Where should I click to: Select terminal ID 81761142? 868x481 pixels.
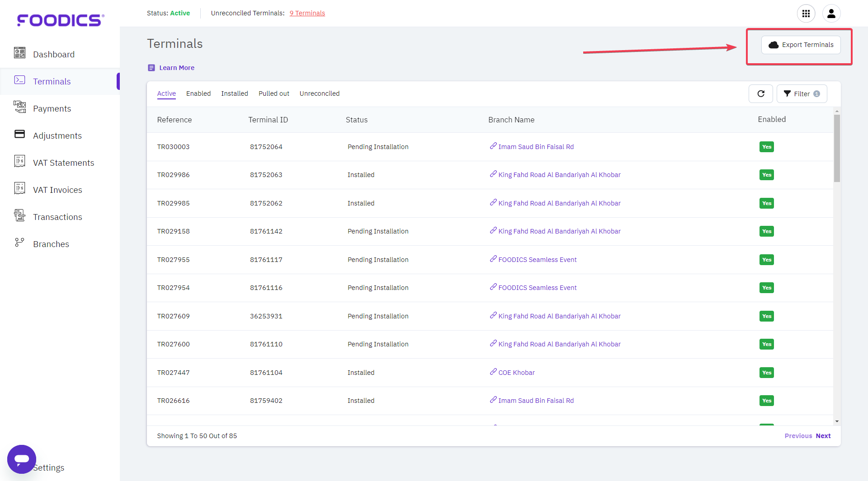pos(266,231)
